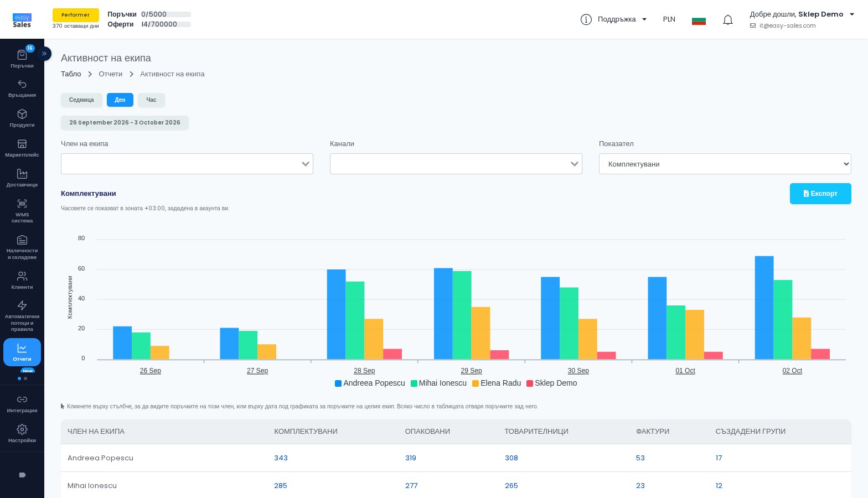
Task: Select the Ден grouping tab
Action: point(120,100)
